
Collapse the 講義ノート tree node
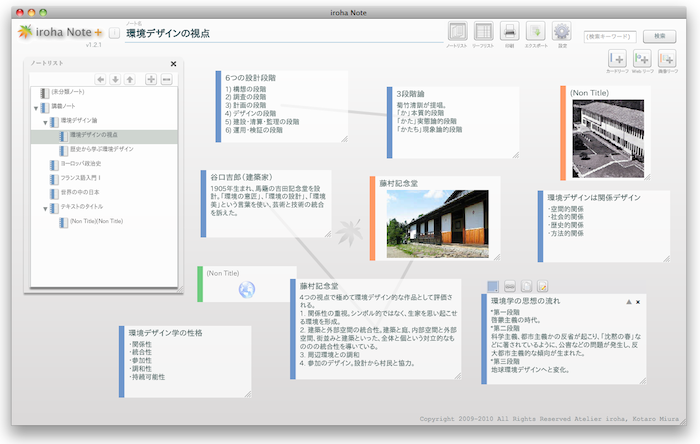click(x=36, y=108)
